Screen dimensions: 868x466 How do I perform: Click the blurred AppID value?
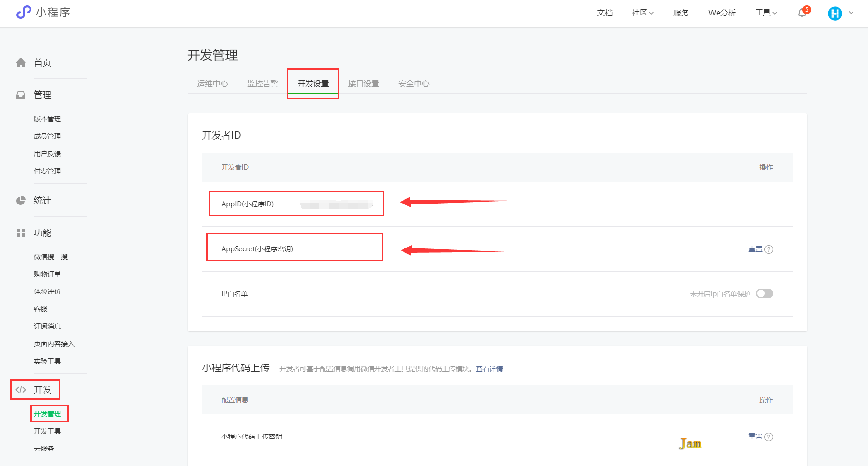(x=336, y=204)
